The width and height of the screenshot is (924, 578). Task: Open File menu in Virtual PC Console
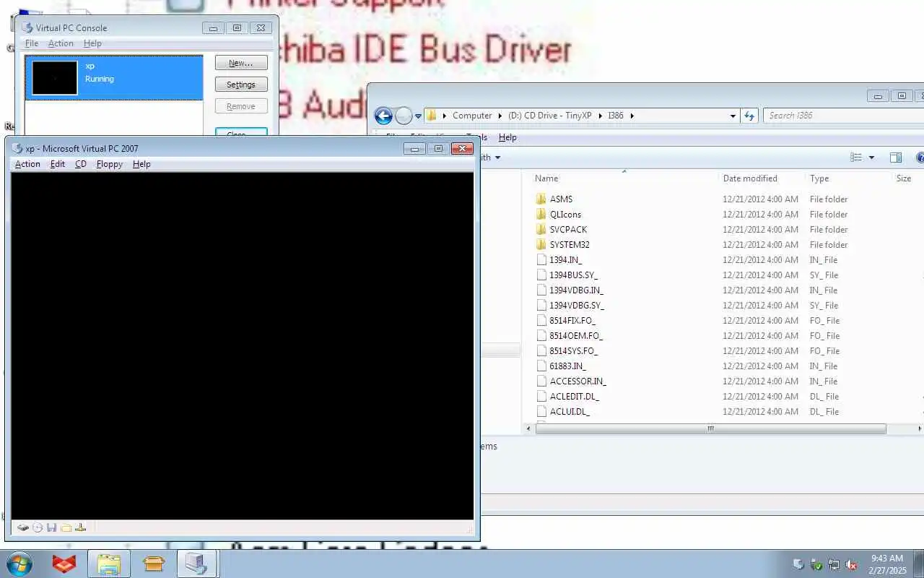[32, 43]
